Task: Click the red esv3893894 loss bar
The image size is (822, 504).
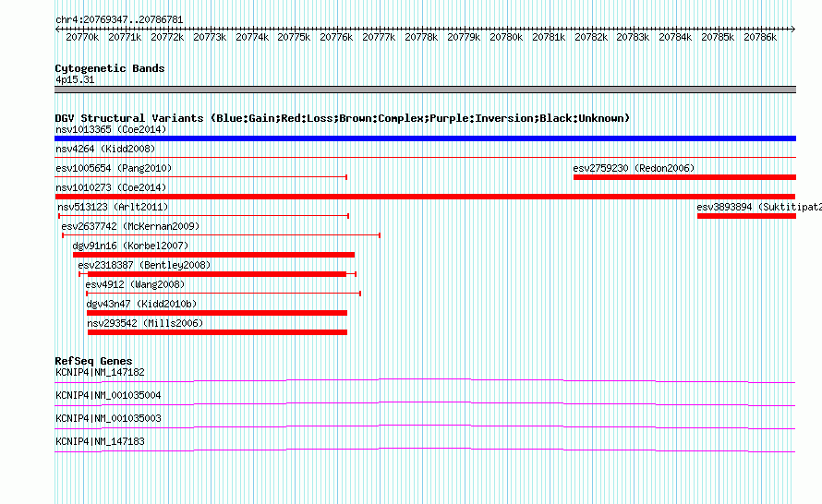Action: coord(746,216)
